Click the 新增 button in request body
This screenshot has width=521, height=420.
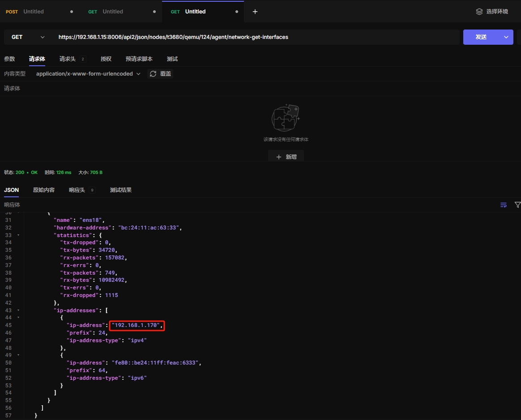(x=286, y=157)
